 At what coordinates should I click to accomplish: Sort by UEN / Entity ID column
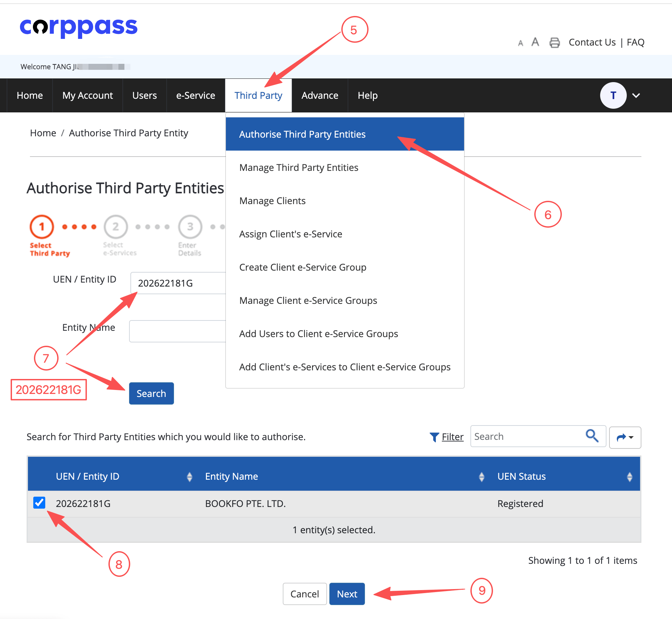[x=189, y=477]
